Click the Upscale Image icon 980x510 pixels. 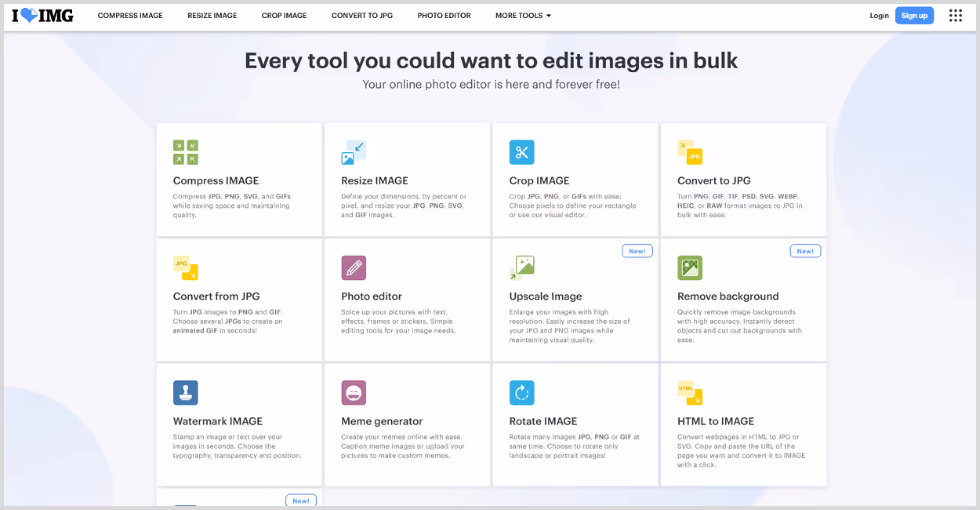pos(522,268)
